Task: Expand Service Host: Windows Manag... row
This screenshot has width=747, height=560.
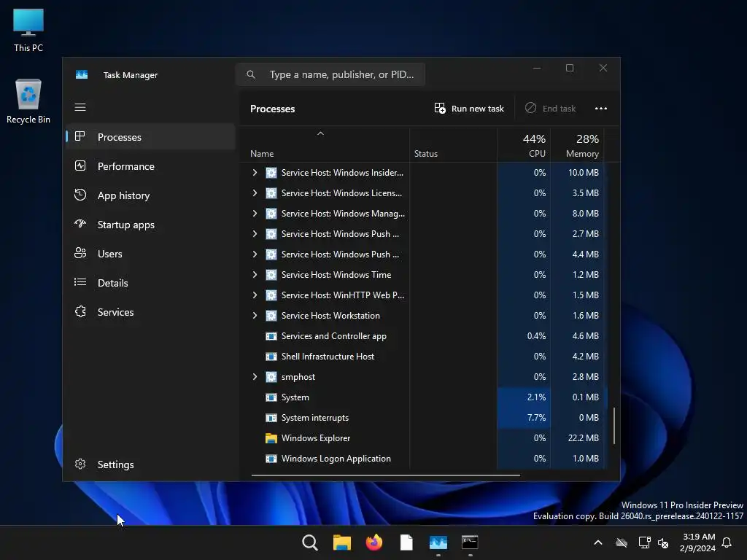Action: [255, 214]
